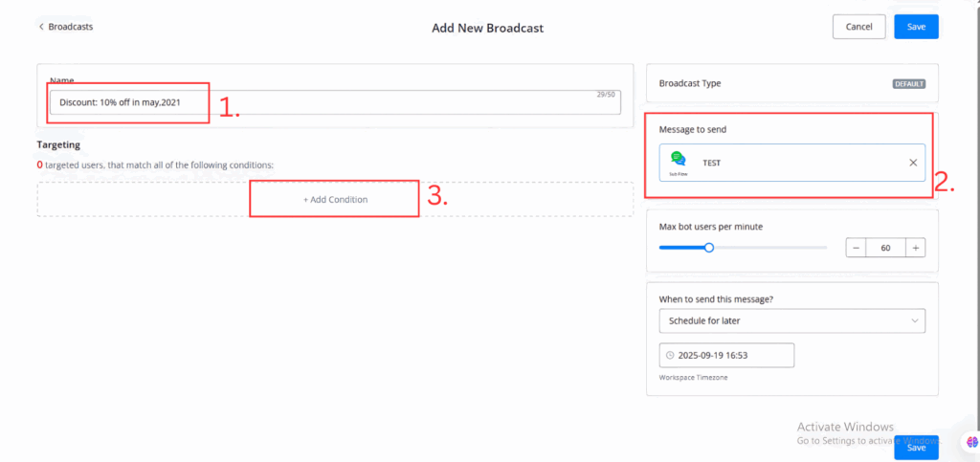
Task: Open the 'When to send this message' selector
Action: pyautogui.click(x=791, y=319)
